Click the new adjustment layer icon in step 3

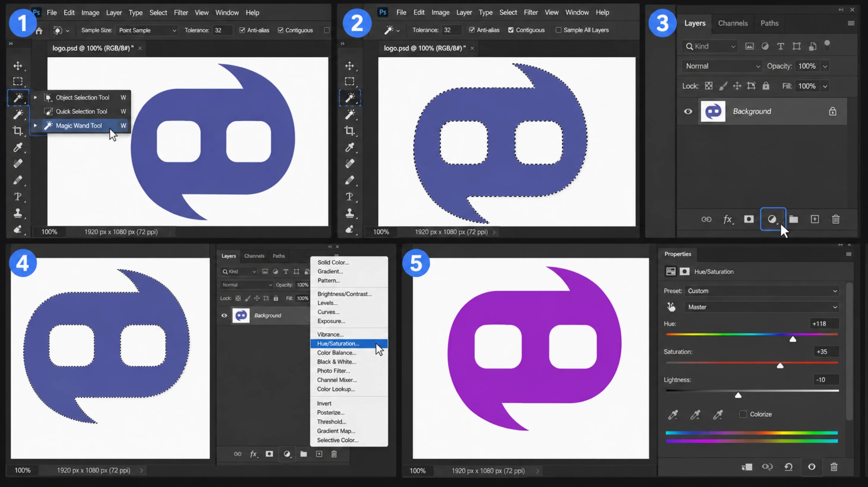click(x=772, y=219)
